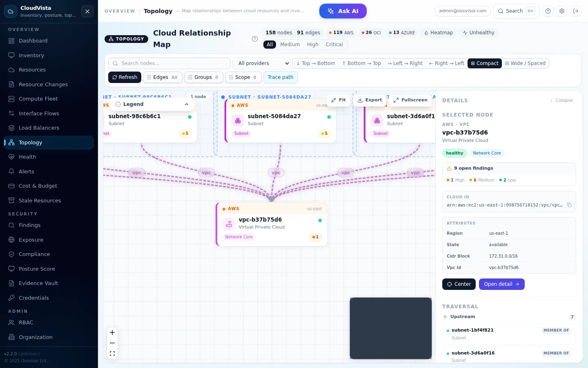Image resolution: width=588 pixels, height=368 pixels.
Task: Center the selected node
Action: pyautogui.click(x=459, y=284)
